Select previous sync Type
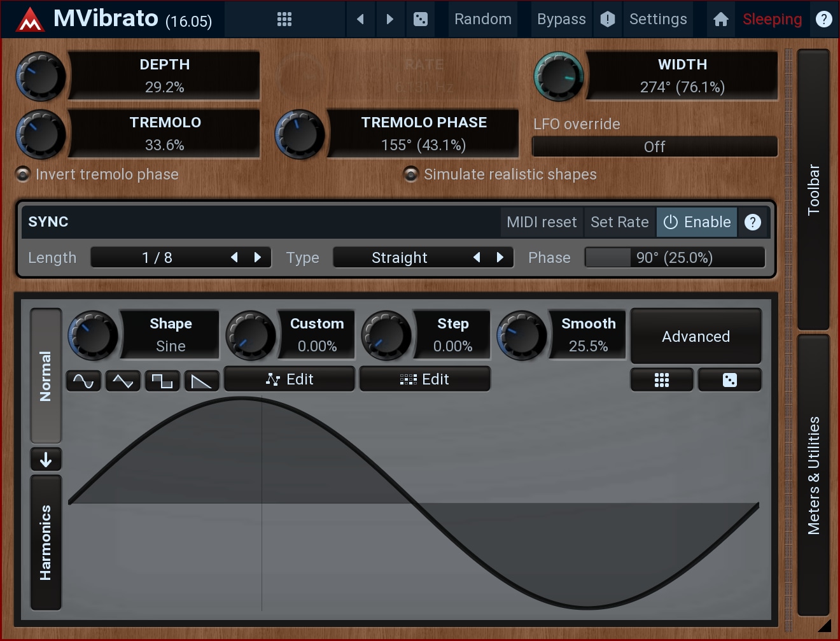The image size is (840, 641). coord(477,258)
